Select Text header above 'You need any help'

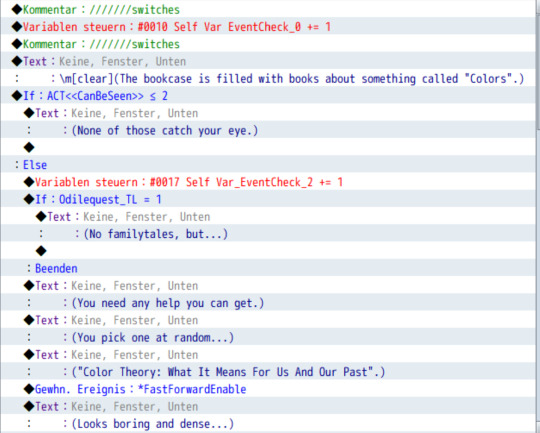click(268, 285)
